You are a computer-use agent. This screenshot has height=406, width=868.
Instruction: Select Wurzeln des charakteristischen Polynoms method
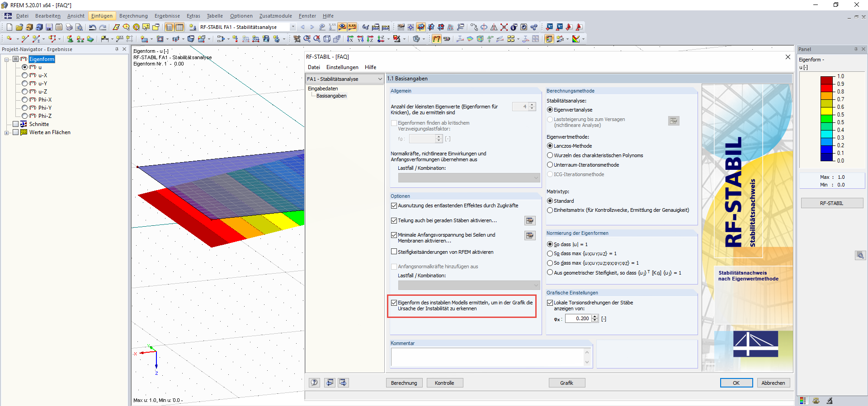click(x=550, y=155)
